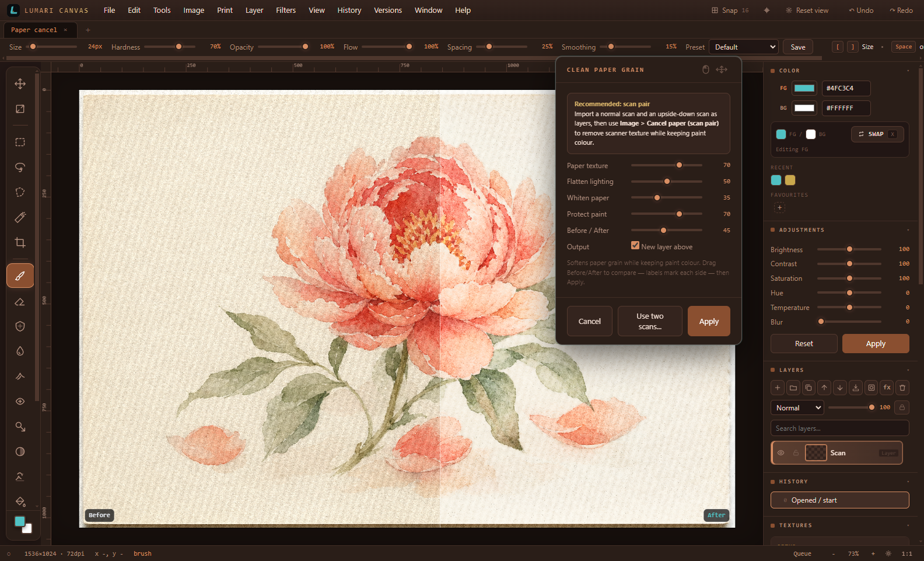Viewport: 924px width, 561px height.
Task: Click the crosshair icon next to Snap
Action: click(x=766, y=11)
